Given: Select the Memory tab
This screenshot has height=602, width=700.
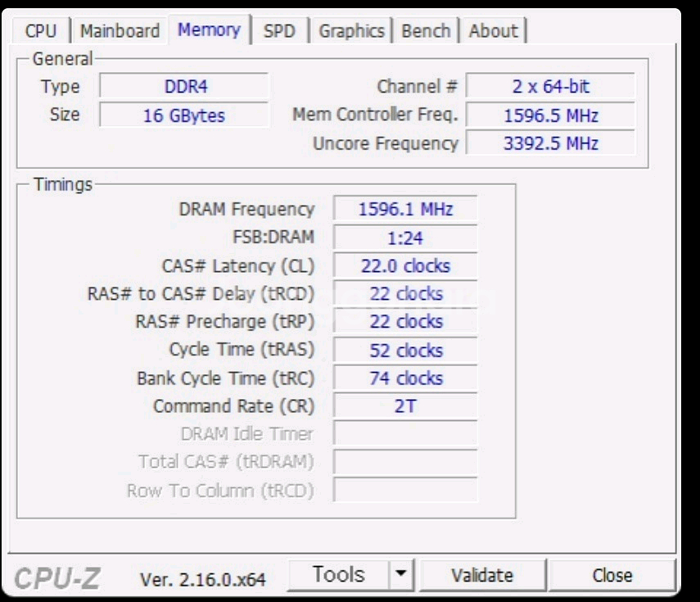Looking at the screenshot, I should pos(209,30).
